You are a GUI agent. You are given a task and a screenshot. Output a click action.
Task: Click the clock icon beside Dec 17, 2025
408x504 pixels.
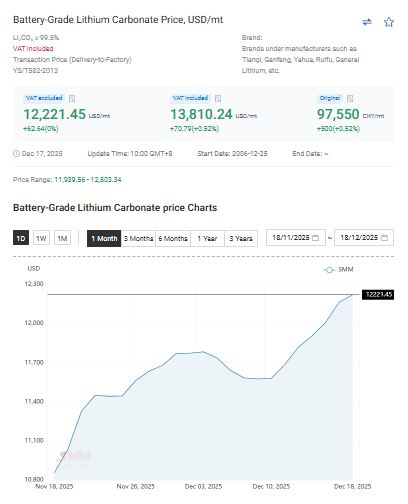[16, 154]
